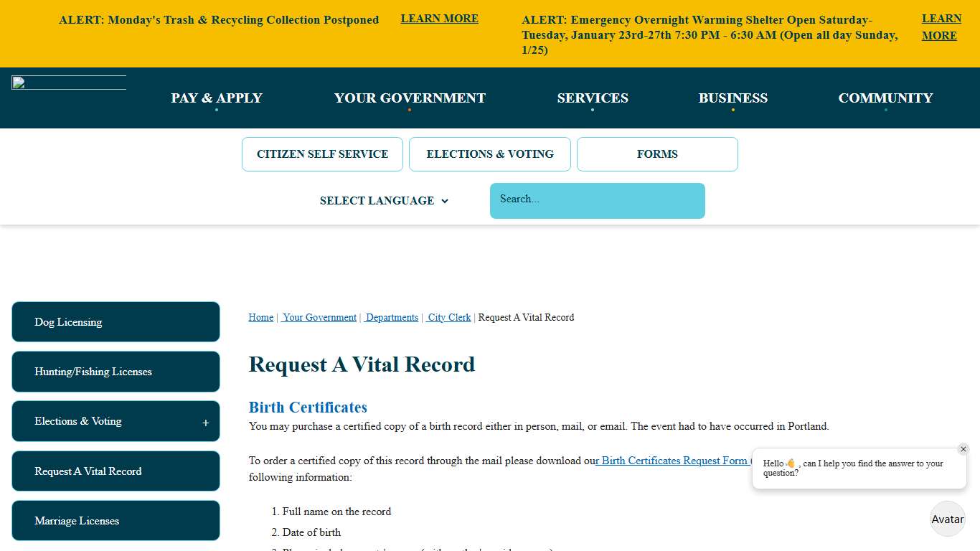This screenshot has width=980, height=551.
Task: Open the Birth Certificates Request Form link
Action: [673, 460]
